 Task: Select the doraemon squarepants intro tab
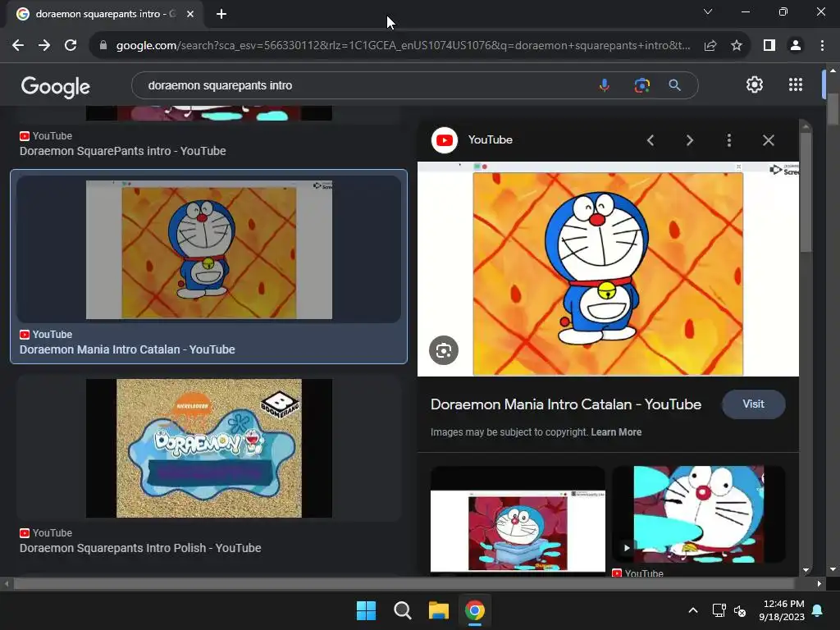tap(105, 14)
